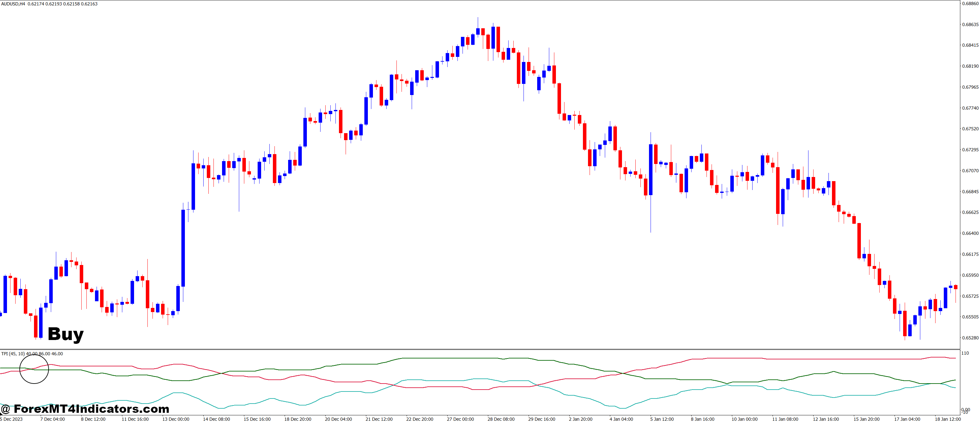Select the Buy text annotation

pyautogui.click(x=65, y=334)
